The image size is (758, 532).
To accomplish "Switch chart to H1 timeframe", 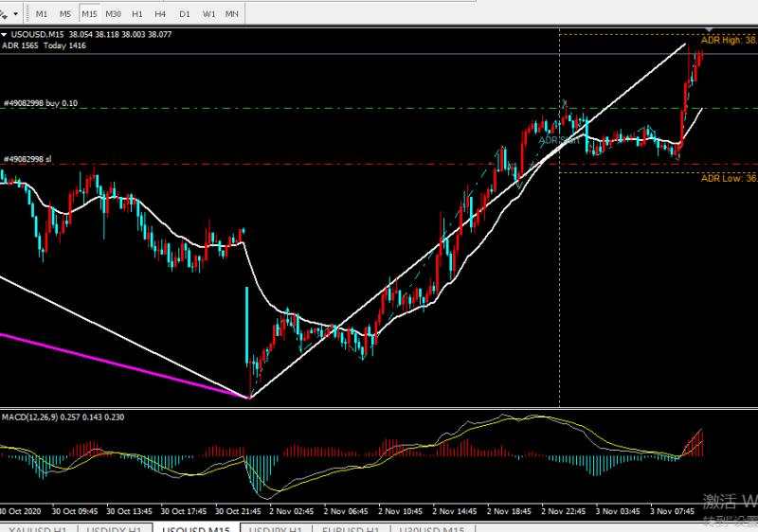I will click(x=137, y=14).
